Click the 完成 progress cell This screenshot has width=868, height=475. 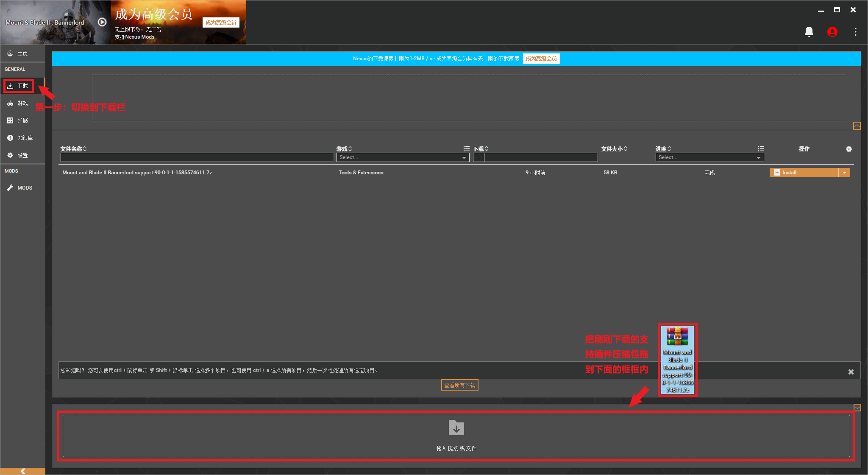coord(709,173)
